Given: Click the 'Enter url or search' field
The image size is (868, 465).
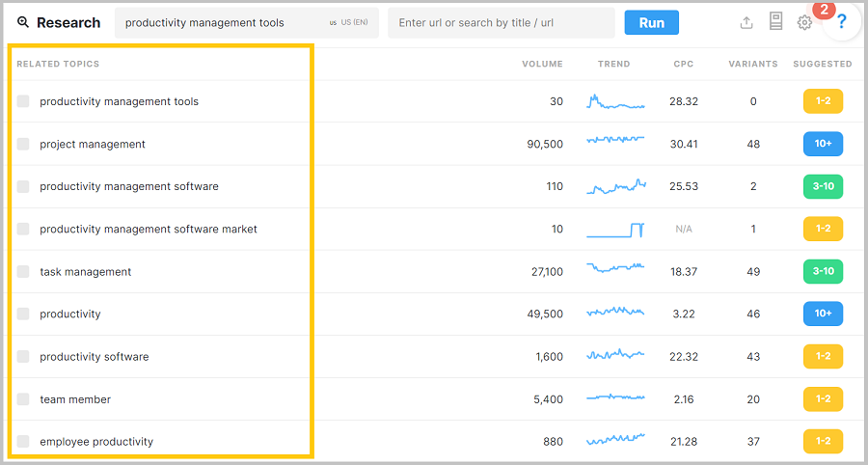Looking at the screenshot, I should point(501,22).
